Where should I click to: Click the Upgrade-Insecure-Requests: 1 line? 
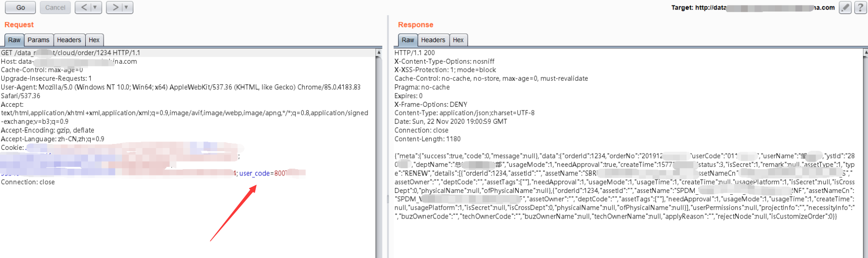tap(46, 78)
